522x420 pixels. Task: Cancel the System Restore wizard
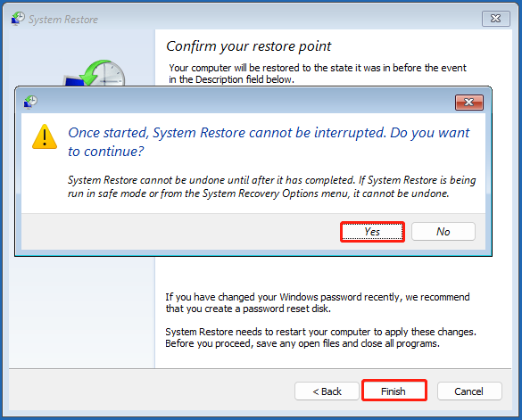(468, 391)
